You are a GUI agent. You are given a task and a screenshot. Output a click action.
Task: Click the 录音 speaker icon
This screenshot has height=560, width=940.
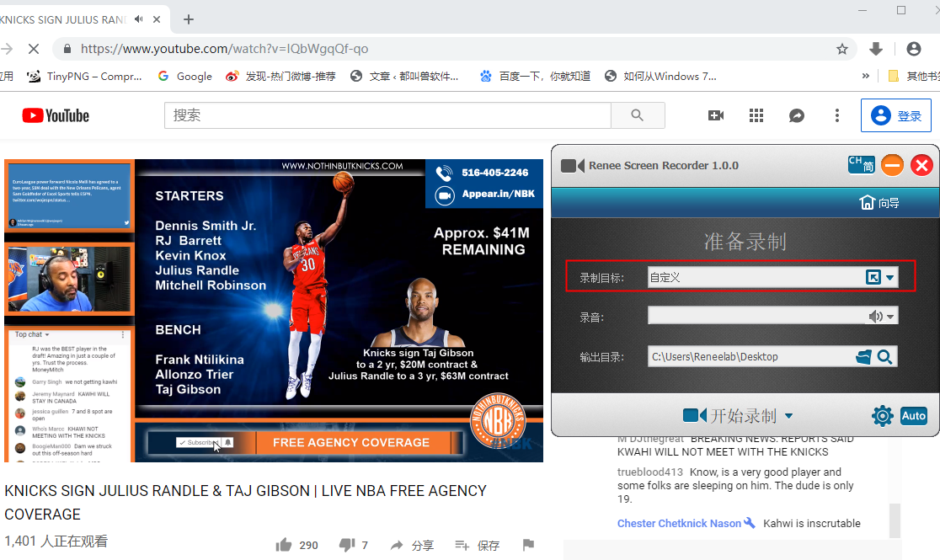(875, 316)
